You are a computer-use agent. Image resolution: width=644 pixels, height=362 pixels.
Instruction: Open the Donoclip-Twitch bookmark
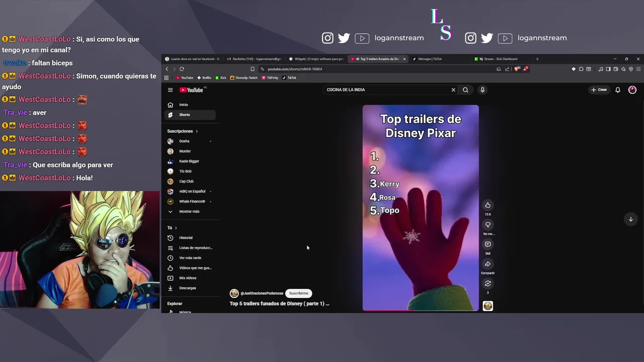click(x=244, y=78)
